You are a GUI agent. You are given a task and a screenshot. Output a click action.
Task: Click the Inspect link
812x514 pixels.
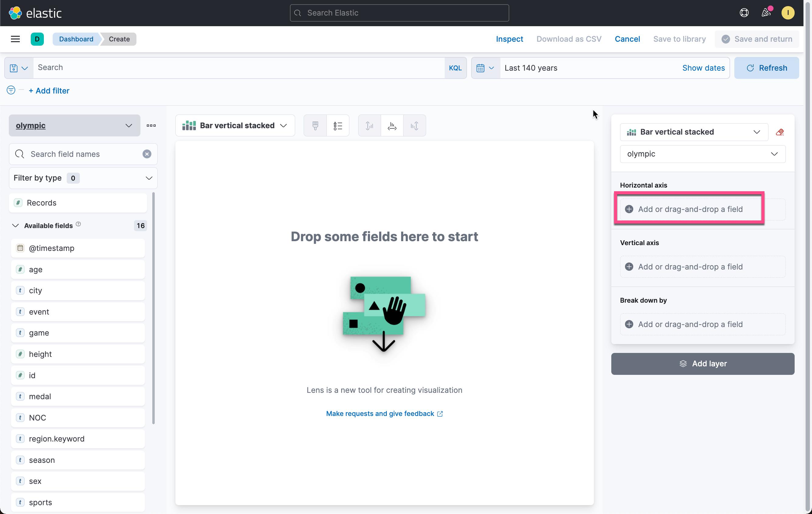pyautogui.click(x=509, y=39)
